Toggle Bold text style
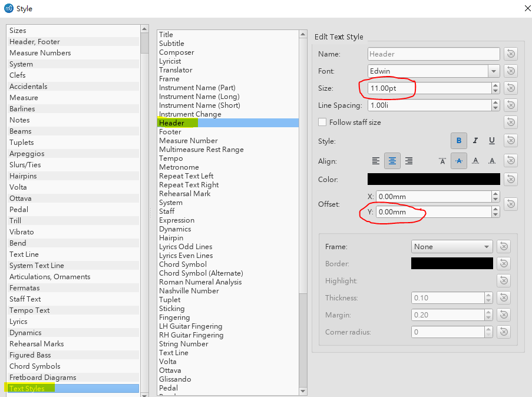 [x=459, y=140]
